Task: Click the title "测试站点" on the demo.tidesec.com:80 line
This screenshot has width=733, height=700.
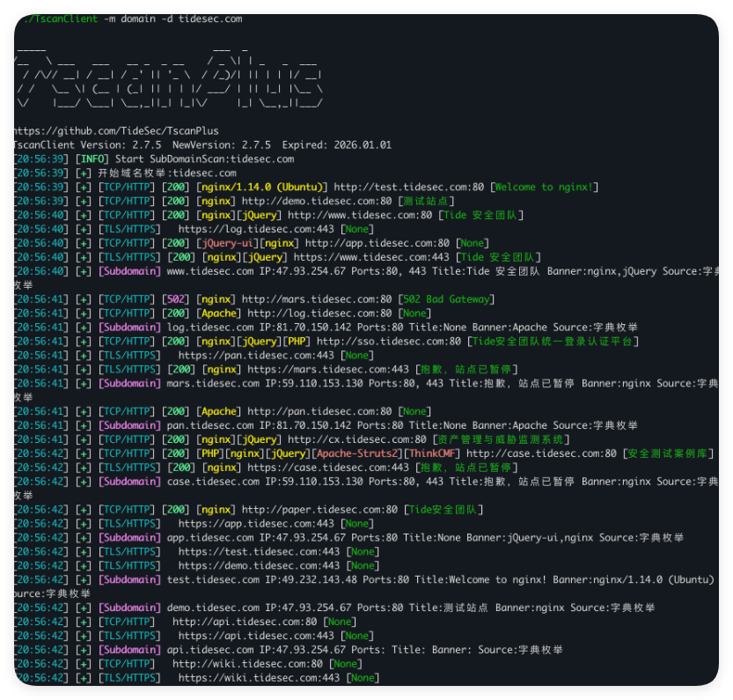Action: coord(425,202)
